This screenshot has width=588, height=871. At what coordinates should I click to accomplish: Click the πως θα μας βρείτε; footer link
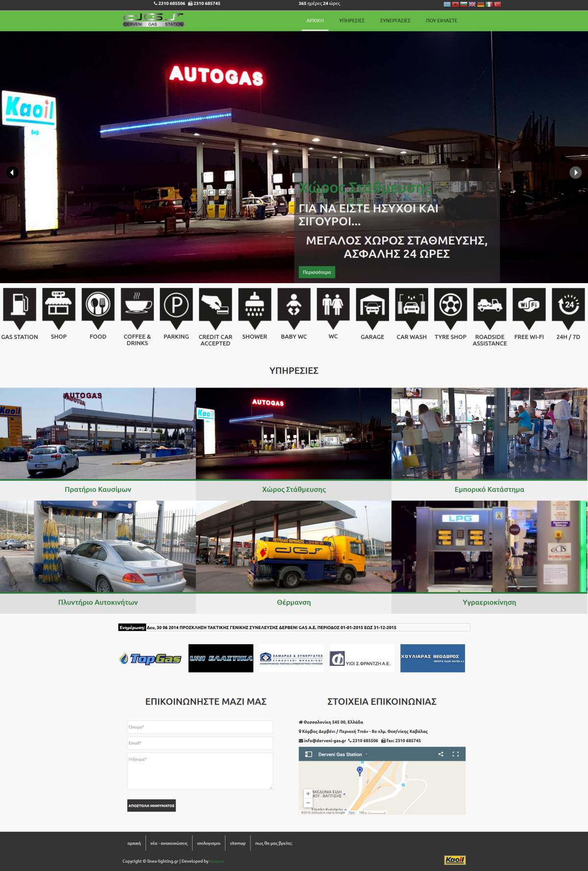pyautogui.click(x=273, y=843)
